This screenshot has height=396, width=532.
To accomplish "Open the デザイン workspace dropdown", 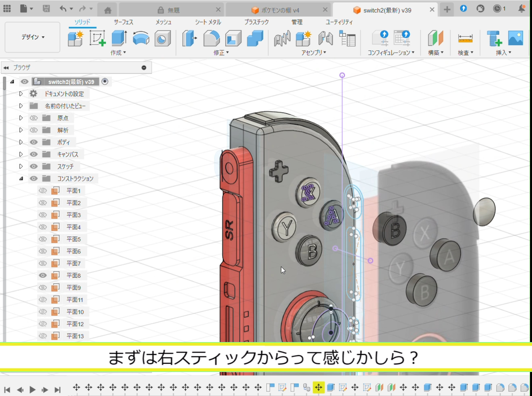I will click(33, 37).
